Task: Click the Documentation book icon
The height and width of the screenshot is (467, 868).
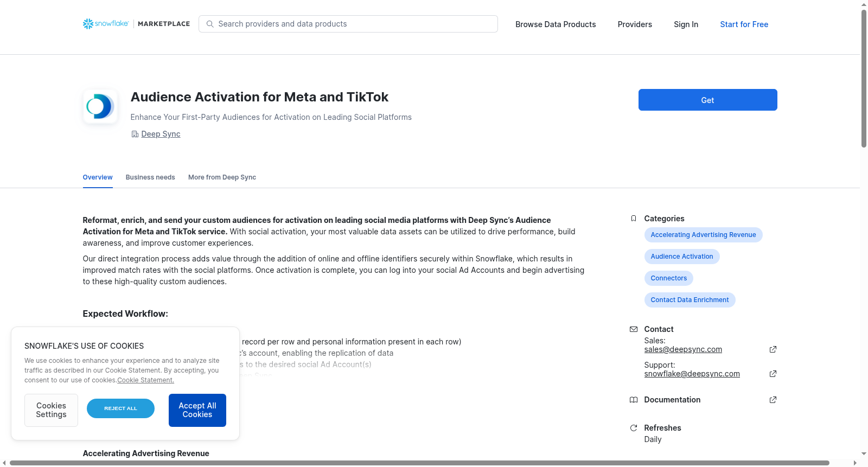Action: click(x=634, y=400)
